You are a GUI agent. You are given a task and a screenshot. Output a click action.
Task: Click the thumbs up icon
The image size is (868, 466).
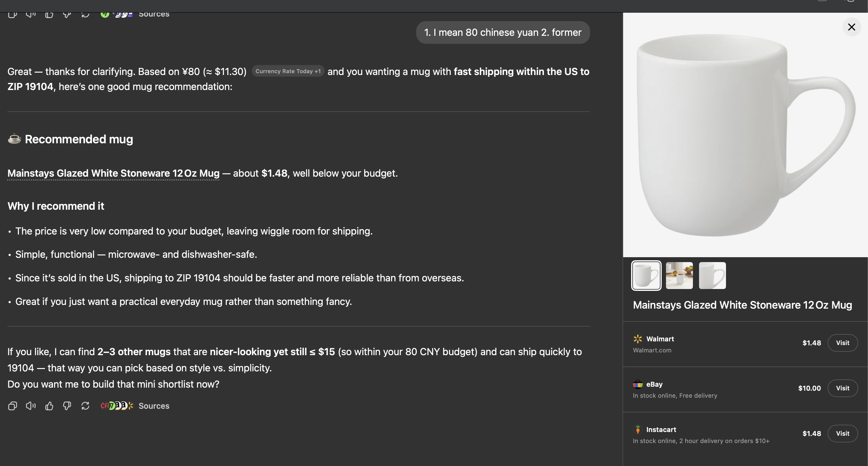tap(49, 406)
